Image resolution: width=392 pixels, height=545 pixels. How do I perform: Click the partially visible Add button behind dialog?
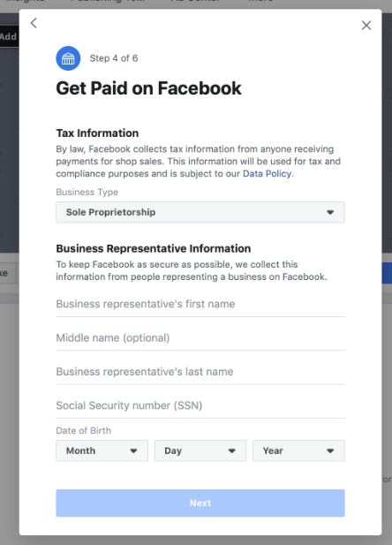tap(9, 36)
